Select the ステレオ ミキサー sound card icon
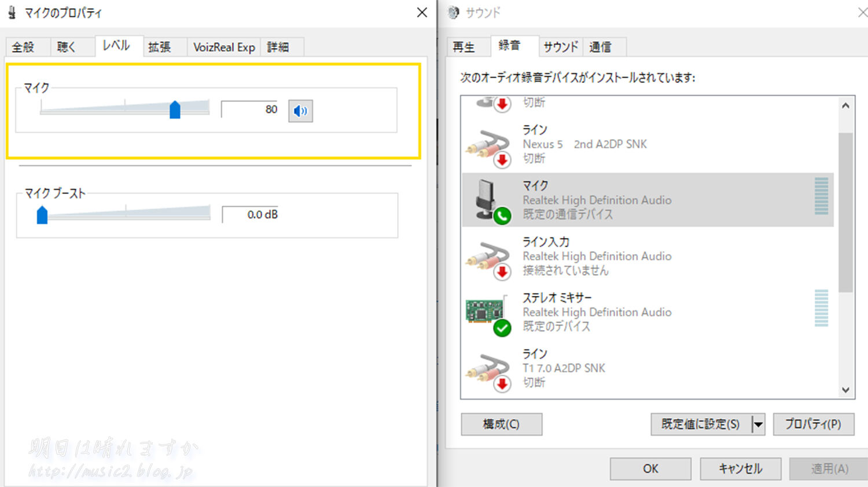 [488, 315]
